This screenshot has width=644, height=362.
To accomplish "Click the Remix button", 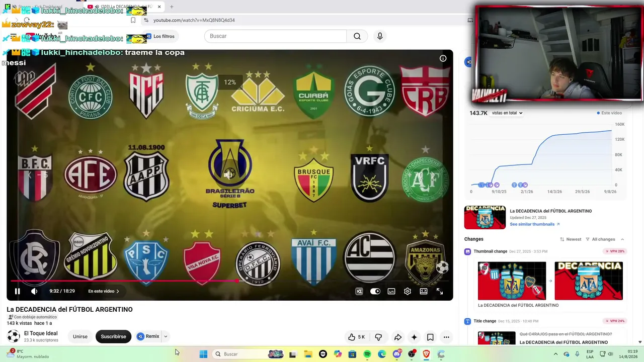I will click(148, 336).
